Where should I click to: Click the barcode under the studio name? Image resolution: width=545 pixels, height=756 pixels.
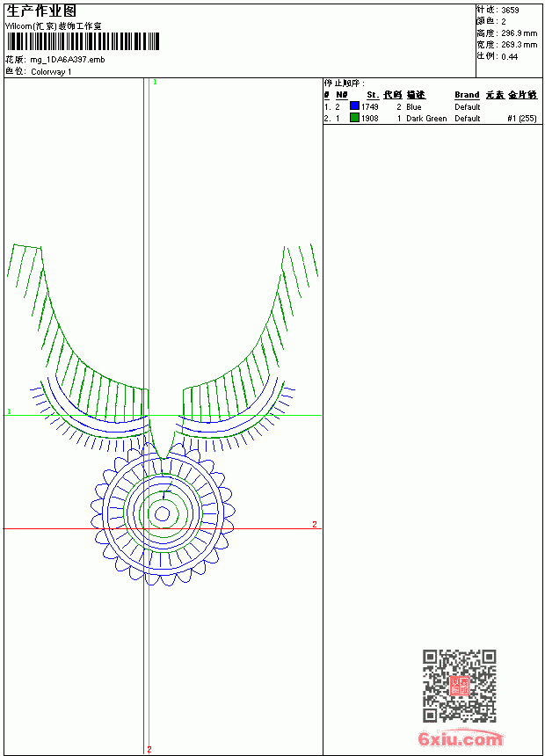(83, 41)
